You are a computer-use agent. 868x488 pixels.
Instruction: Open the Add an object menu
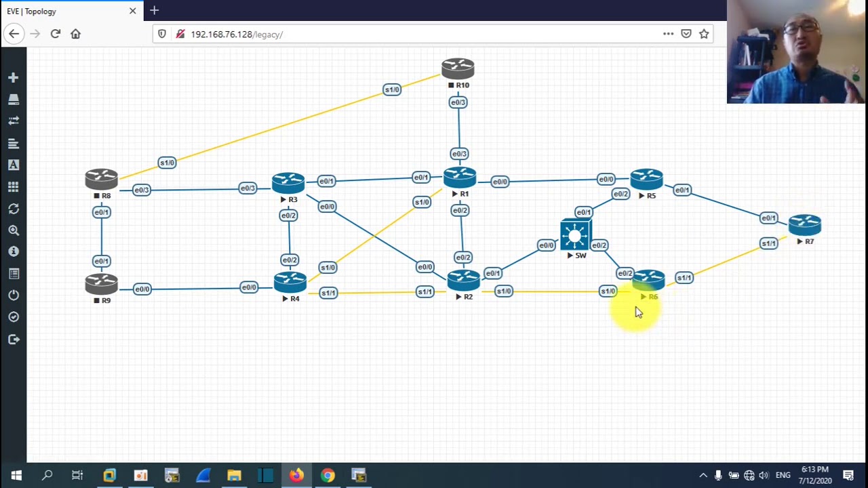click(x=13, y=78)
